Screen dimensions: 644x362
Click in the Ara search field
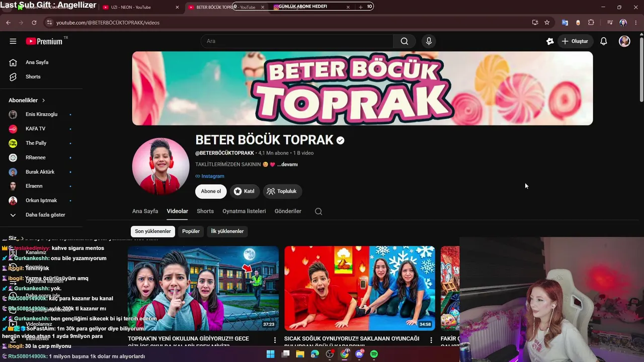click(x=297, y=41)
